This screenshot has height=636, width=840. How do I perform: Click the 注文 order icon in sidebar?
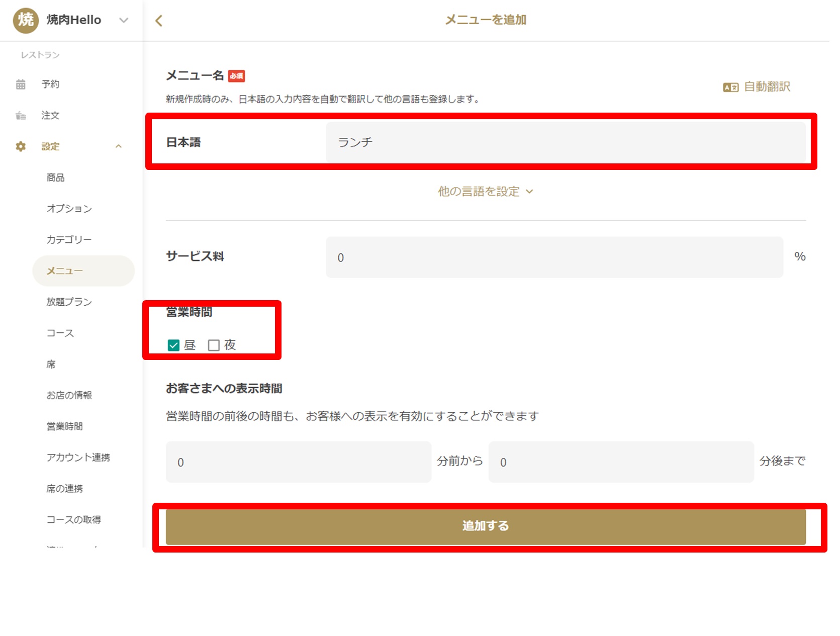[x=21, y=116]
